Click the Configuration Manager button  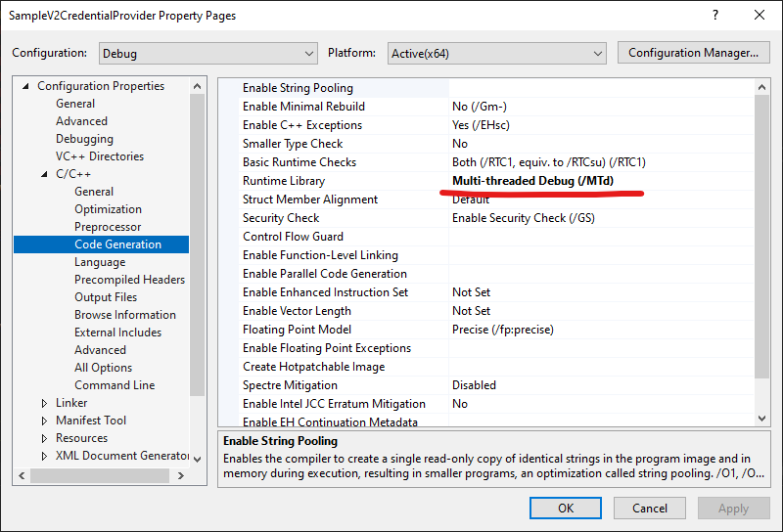tap(693, 53)
